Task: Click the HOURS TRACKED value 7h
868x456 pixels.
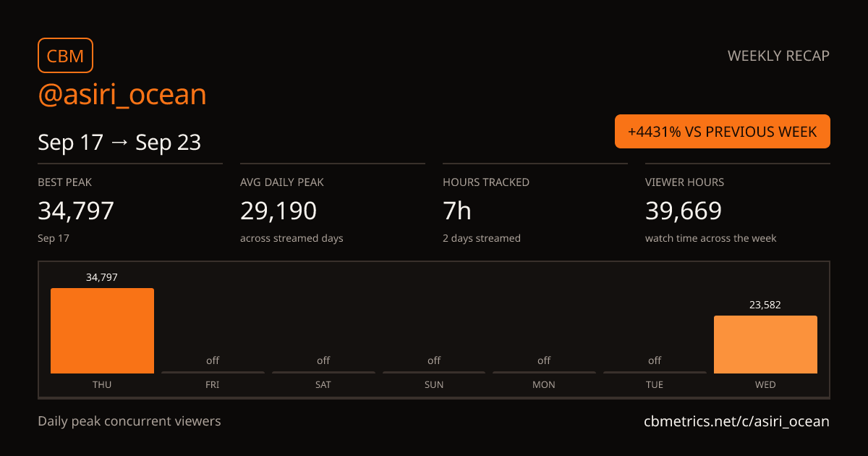Action: 457,211
